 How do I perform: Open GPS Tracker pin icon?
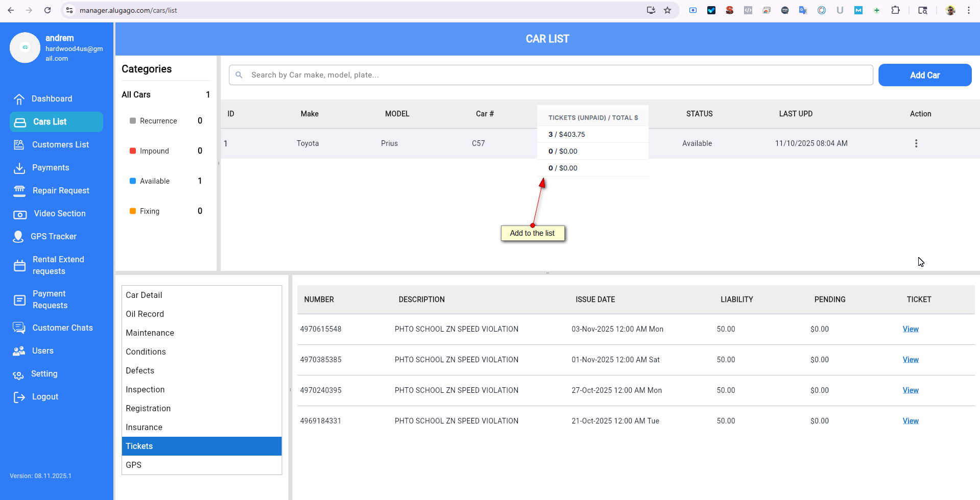click(x=18, y=237)
